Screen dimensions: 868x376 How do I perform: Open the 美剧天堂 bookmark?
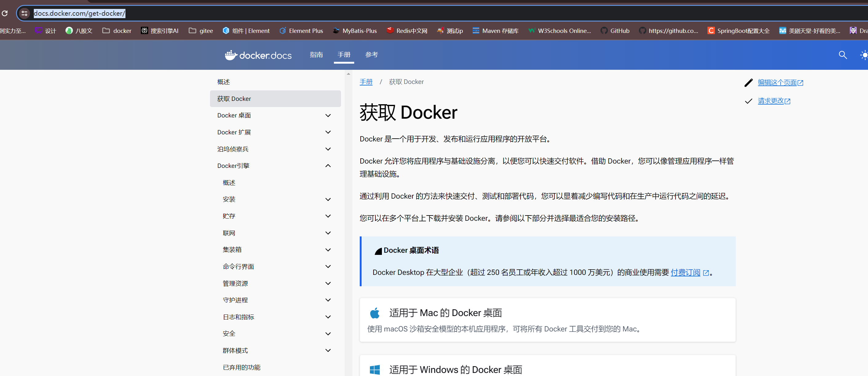810,31
